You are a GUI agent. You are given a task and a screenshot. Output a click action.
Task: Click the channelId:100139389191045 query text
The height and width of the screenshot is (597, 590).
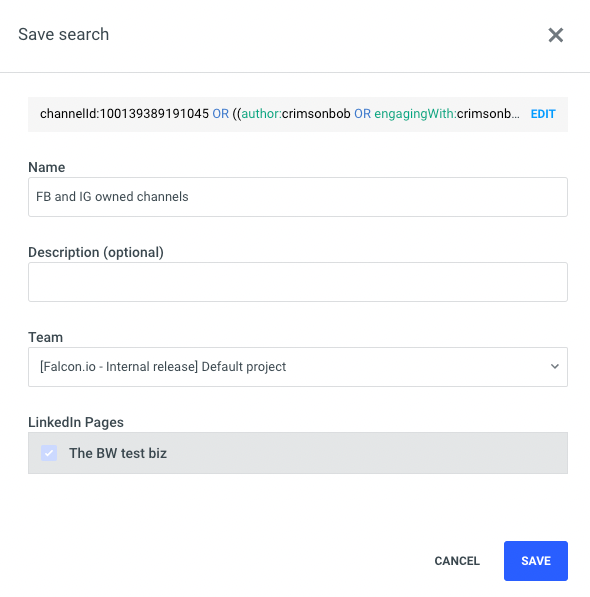[x=124, y=113]
